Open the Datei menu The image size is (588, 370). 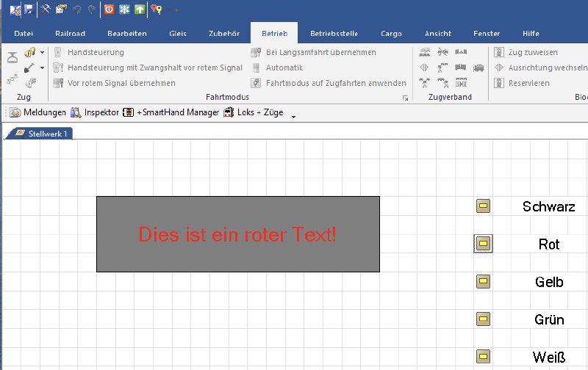click(x=24, y=34)
